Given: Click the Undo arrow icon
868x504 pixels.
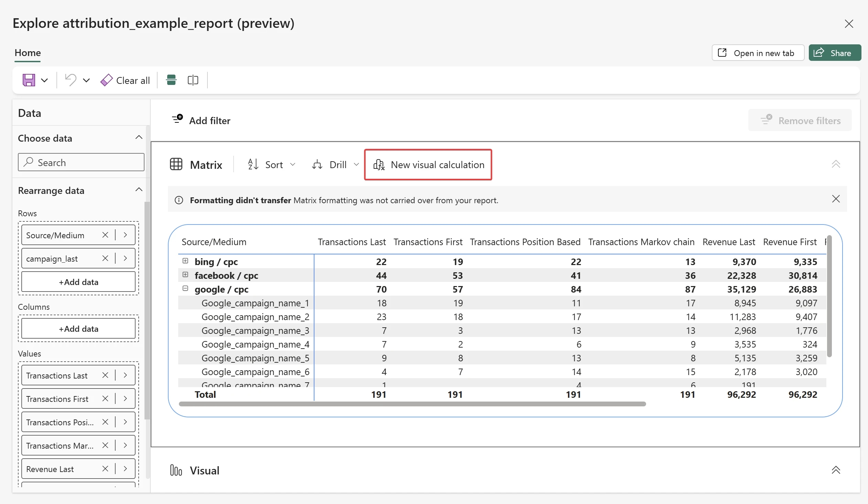Looking at the screenshot, I should point(71,80).
